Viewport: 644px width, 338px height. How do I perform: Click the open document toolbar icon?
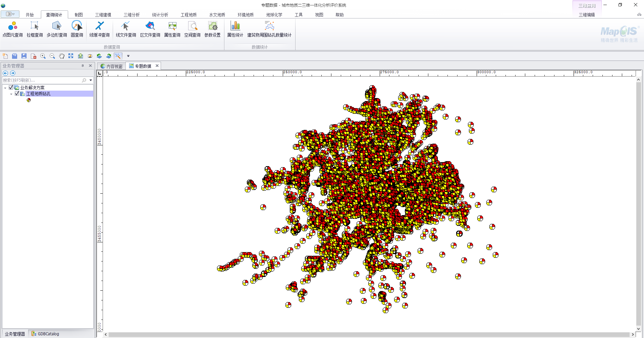click(x=14, y=56)
